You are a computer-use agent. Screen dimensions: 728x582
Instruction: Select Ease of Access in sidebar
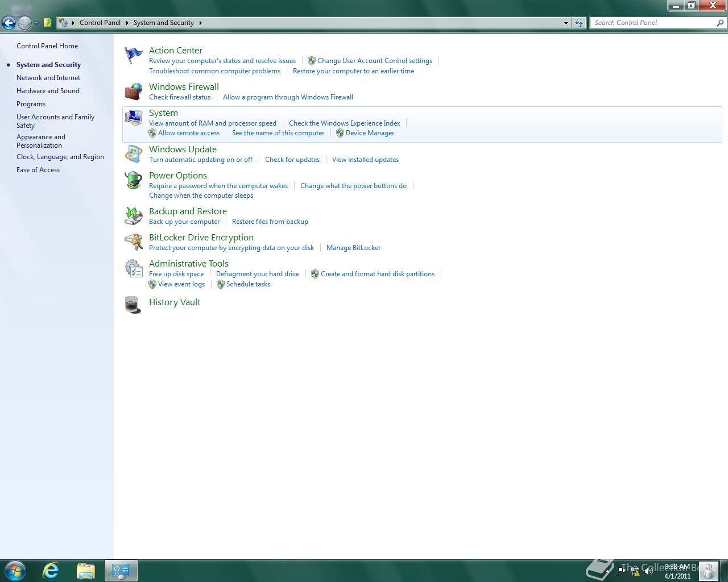(x=38, y=170)
